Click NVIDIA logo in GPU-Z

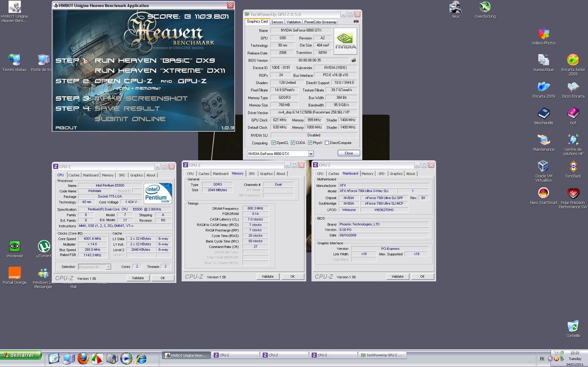(345, 42)
